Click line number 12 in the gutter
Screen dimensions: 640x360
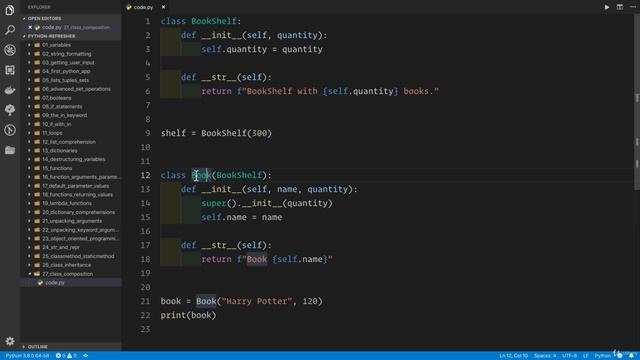click(145, 175)
